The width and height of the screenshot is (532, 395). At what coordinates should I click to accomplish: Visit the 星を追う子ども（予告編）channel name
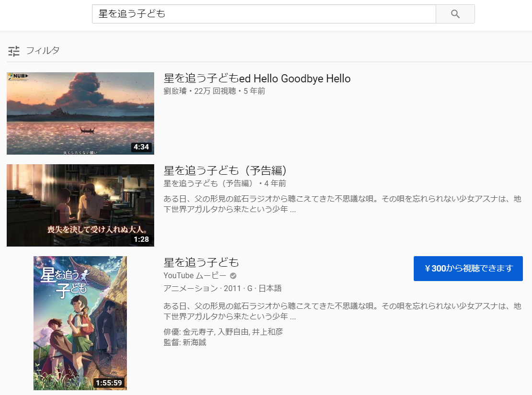(208, 183)
